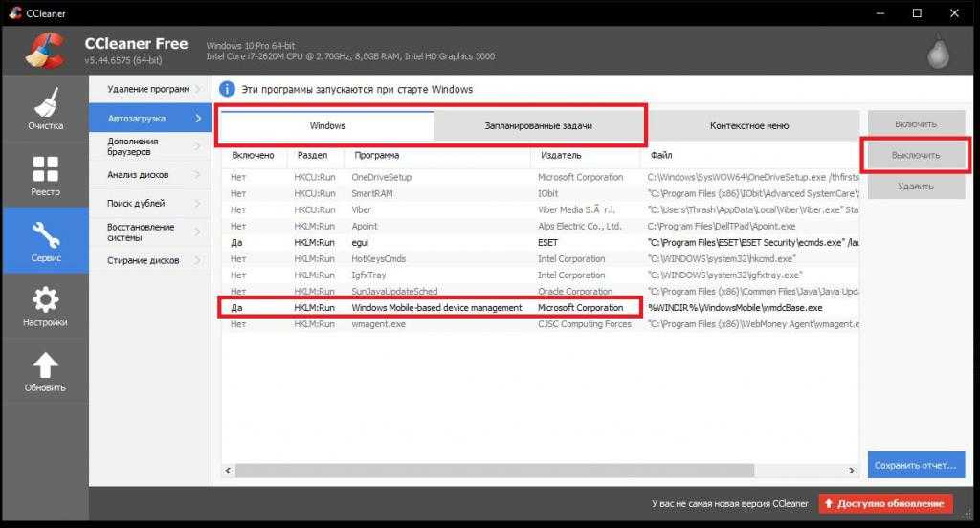
Task: Click the Доступно обновление button
Action: tap(885, 504)
